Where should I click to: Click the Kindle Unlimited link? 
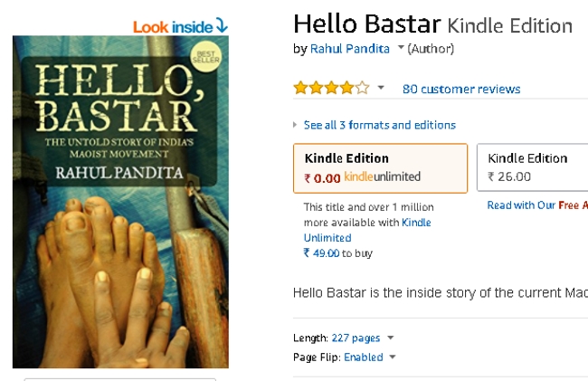pyautogui.click(x=366, y=230)
